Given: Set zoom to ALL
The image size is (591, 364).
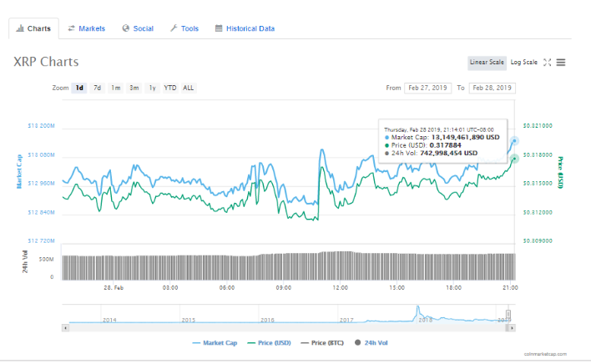Looking at the screenshot, I should 189,88.
